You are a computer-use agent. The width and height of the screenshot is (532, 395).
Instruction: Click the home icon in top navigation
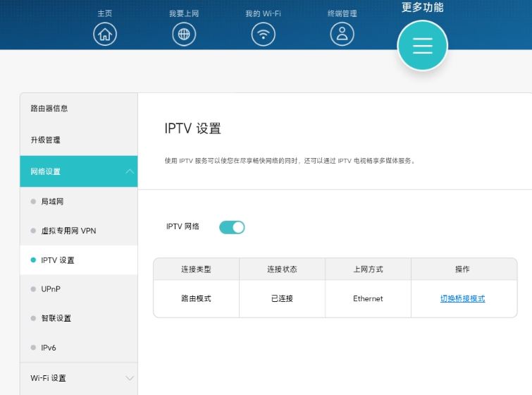click(x=105, y=34)
